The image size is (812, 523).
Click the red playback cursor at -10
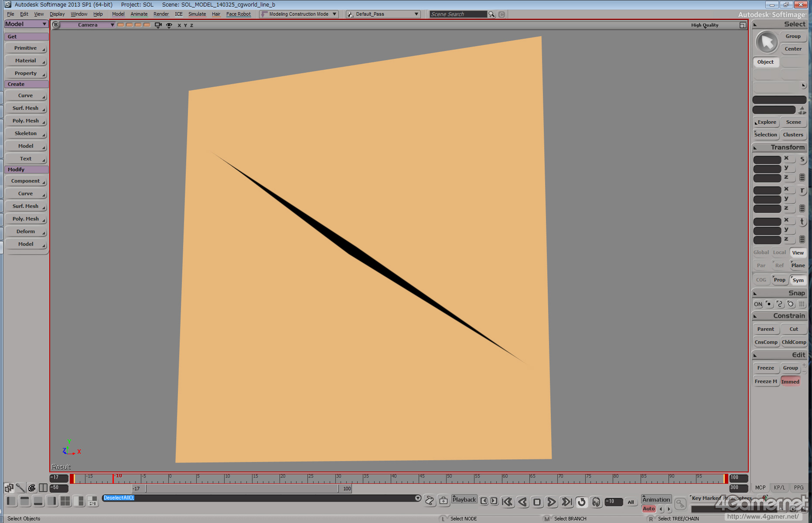[113, 479]
